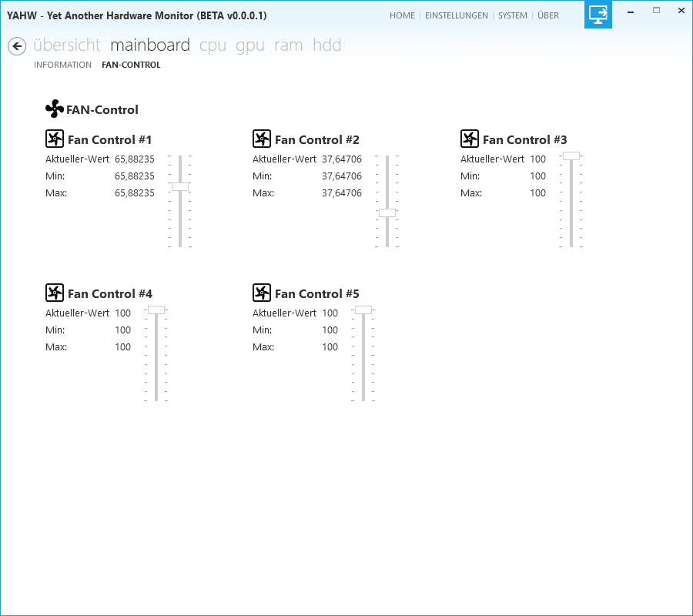Minimize the YAHW window
Image resolution: width=693 pixels, height=616 pixels.
coord(631,12)
